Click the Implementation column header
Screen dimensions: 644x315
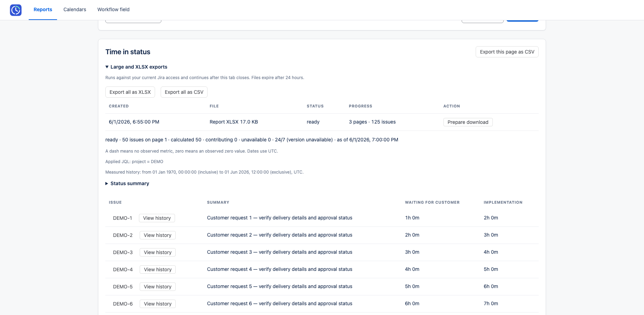click(503, 202)
